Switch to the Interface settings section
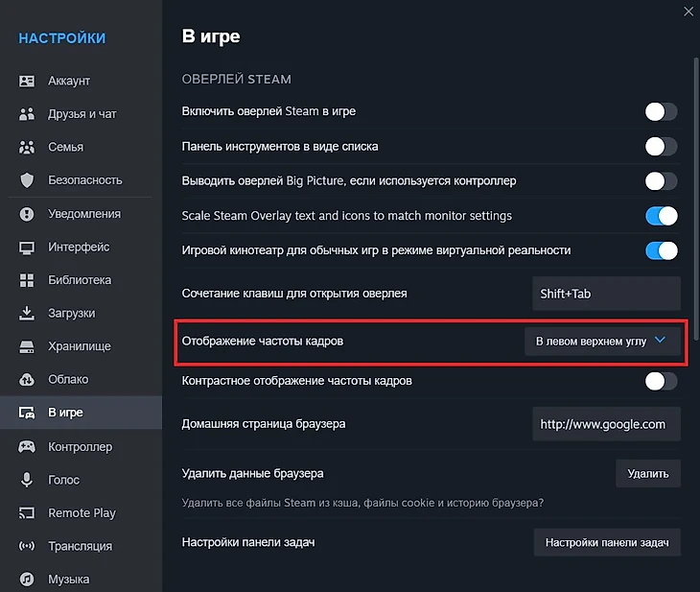 [79, 248]
